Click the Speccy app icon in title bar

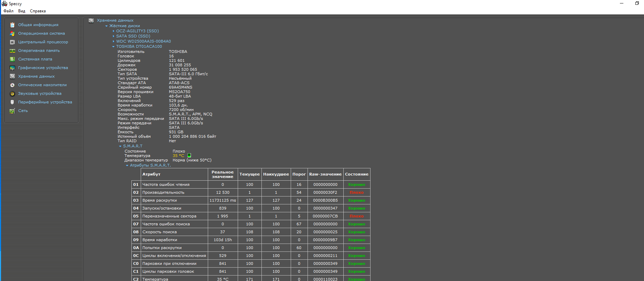(x=4, y=3)
